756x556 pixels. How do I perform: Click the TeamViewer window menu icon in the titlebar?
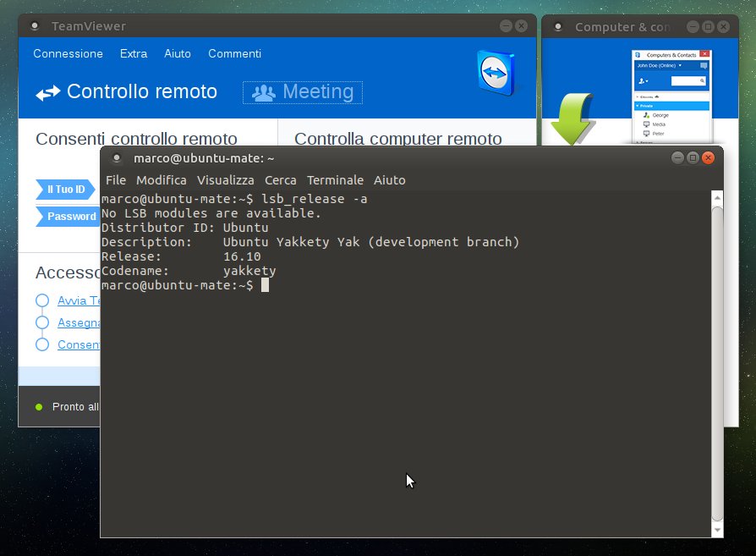(x=35, y=26)
